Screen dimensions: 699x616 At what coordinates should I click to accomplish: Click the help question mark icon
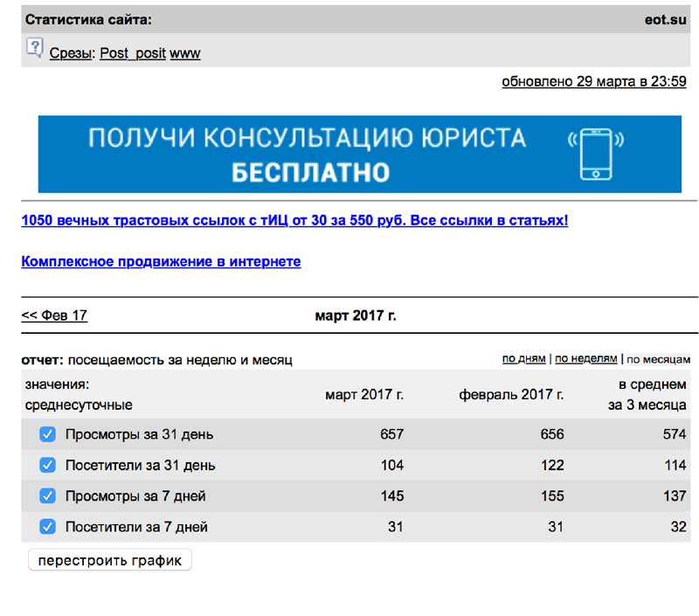(x=34, y=47)
